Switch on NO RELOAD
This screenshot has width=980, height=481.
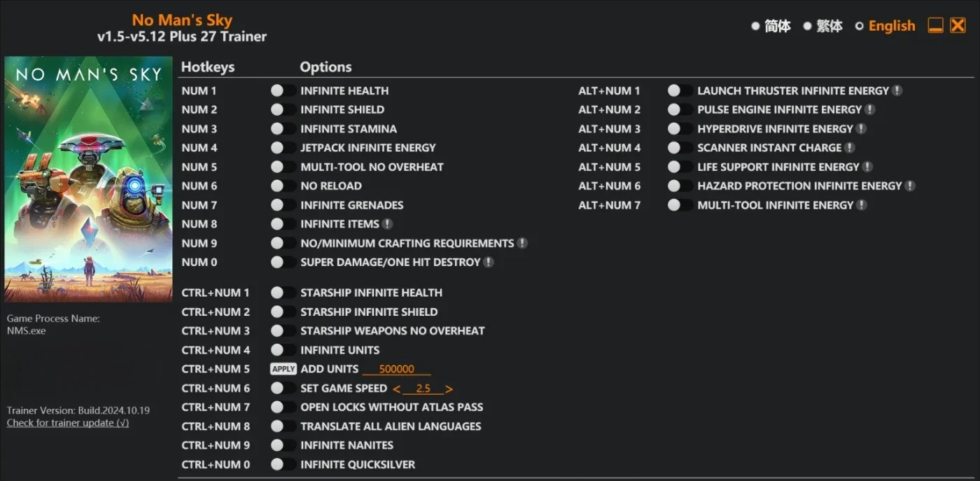[x=283, y=186]
